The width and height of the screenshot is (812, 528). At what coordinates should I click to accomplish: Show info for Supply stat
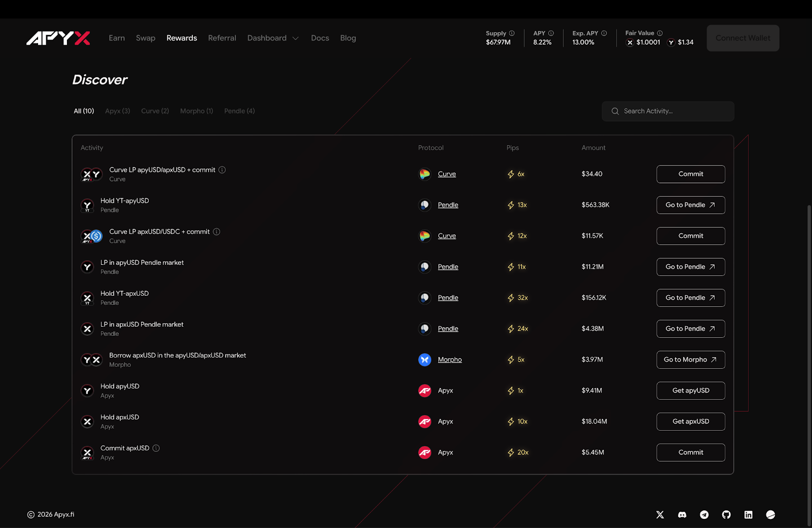point(512,33)
